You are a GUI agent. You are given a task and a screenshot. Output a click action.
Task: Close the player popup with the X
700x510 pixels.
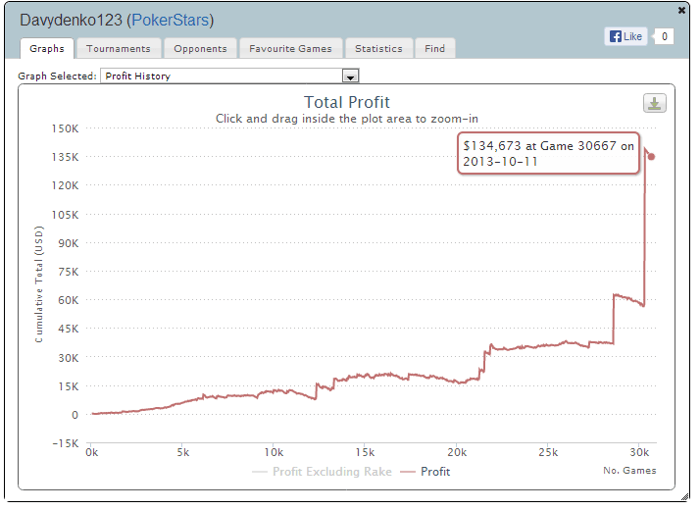point(682,10)
